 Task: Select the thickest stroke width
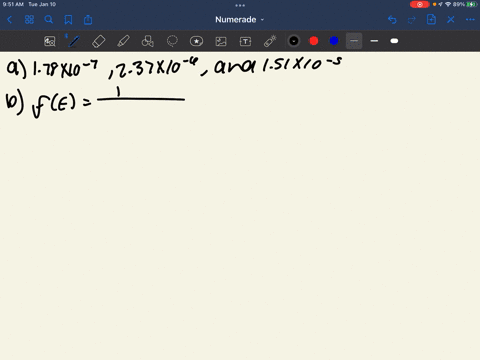pos(394,41)
